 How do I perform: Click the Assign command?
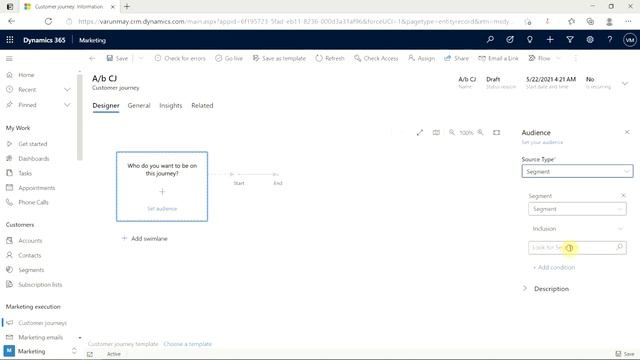pos(421,58)
